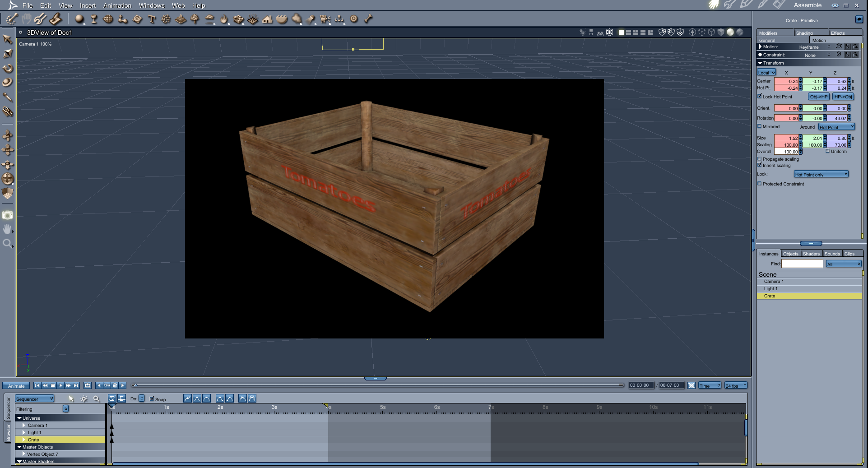Open the Constraint None dropdown
The width and height of the screenshot is (868, 468).
(817, 55)
